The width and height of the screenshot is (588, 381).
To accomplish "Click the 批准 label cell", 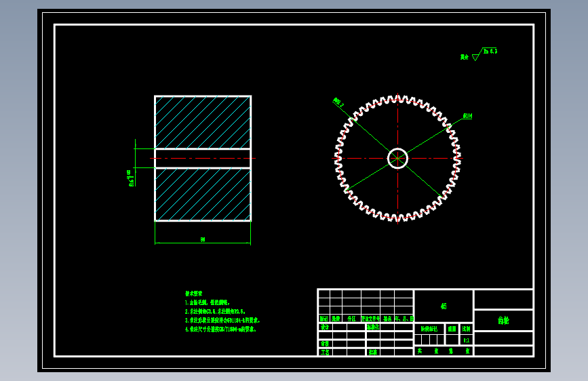I will click(373, 352).
